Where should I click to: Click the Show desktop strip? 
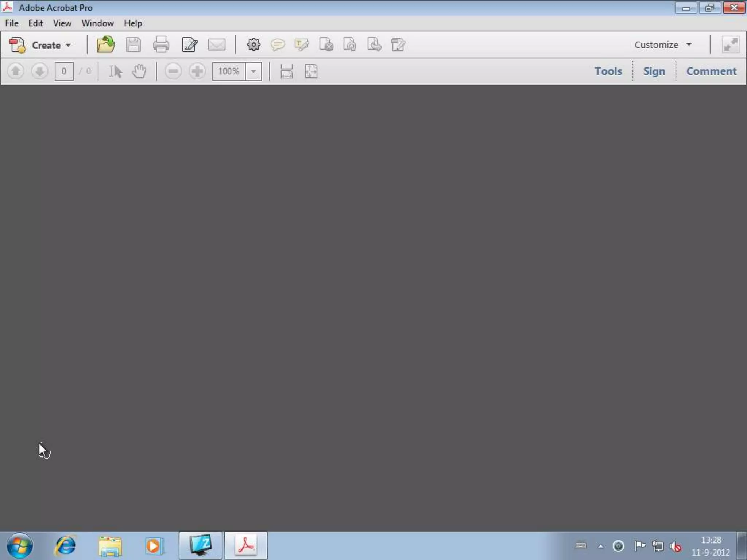pos(742,546)
